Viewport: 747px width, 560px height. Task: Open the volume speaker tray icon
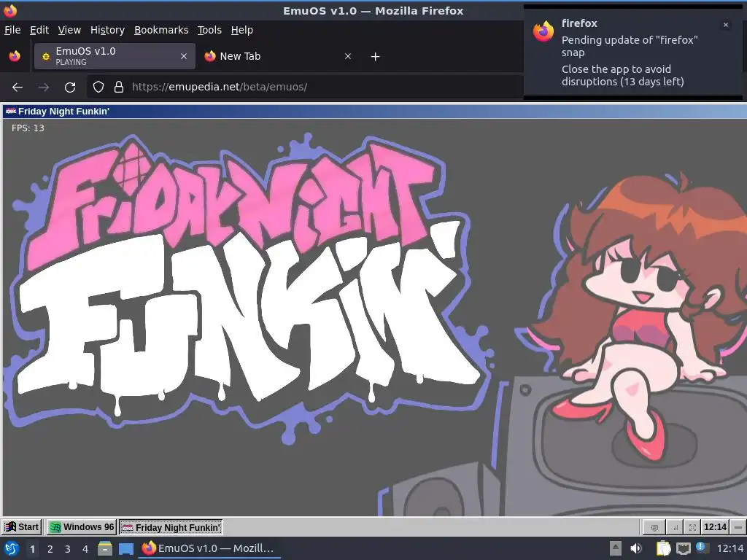[x=636, y=548]
